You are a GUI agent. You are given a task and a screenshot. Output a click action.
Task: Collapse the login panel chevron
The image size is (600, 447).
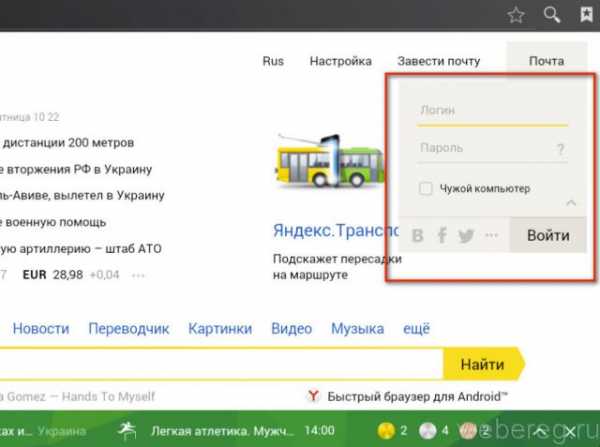tap(571, 203)
